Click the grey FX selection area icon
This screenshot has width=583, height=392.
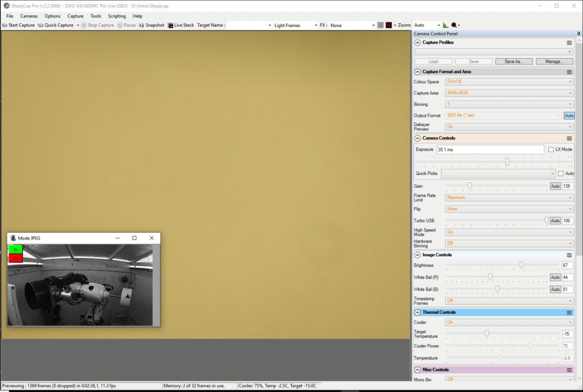380,25
